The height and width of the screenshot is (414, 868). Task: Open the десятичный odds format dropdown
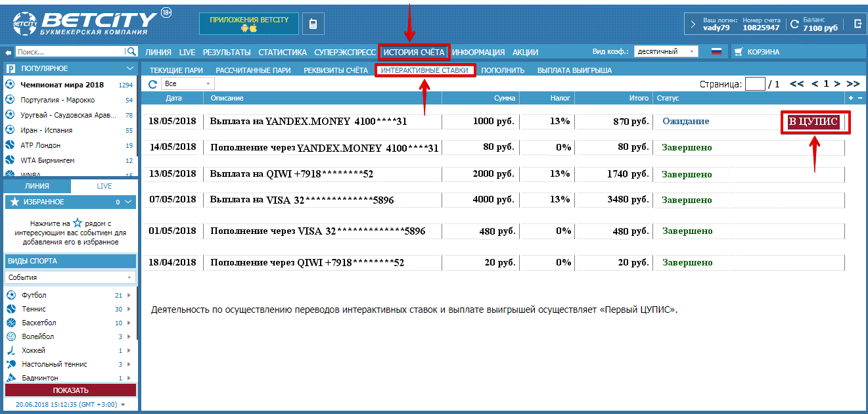click(666, 52)
